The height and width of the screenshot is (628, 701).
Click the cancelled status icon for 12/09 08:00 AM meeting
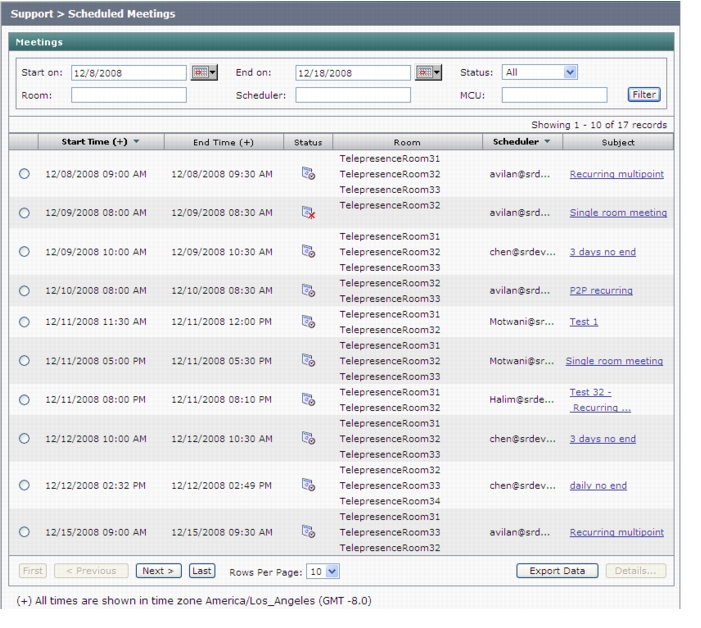308,213
